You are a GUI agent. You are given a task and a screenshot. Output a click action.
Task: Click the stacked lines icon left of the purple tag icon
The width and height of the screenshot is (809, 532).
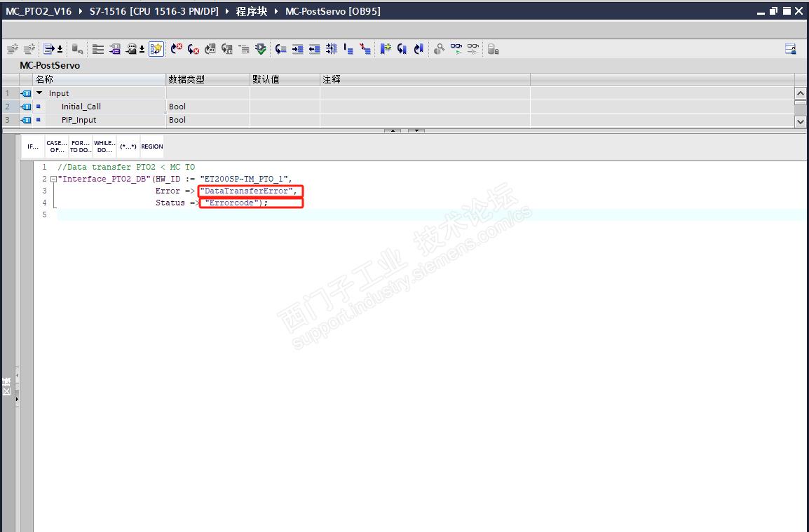point(97,49)
